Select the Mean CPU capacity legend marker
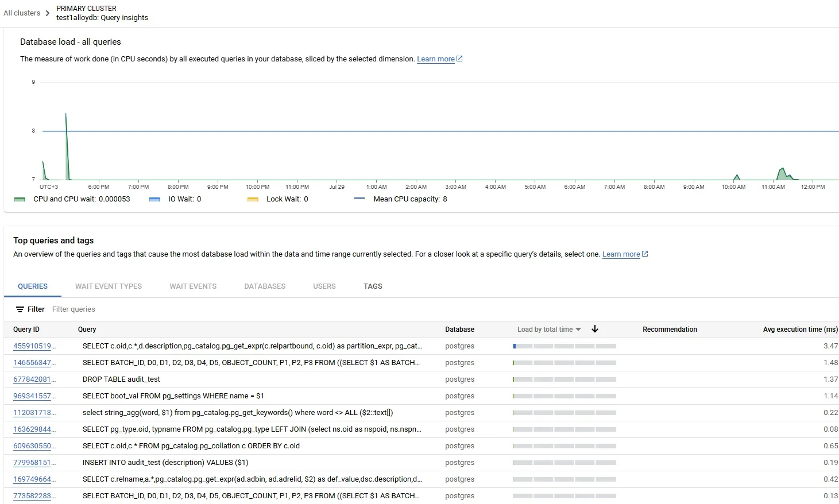The height and width of the screenshot is (504, 839). (359, 198)
